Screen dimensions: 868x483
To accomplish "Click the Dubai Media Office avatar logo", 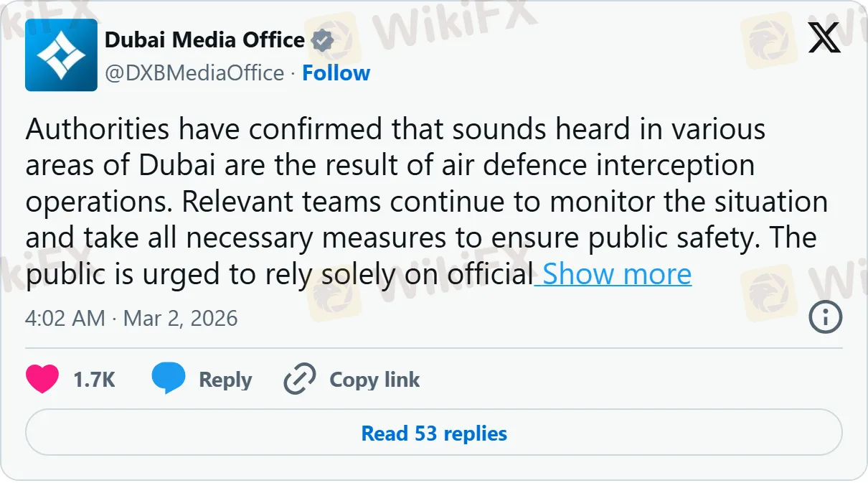I will tap(61, 55).
